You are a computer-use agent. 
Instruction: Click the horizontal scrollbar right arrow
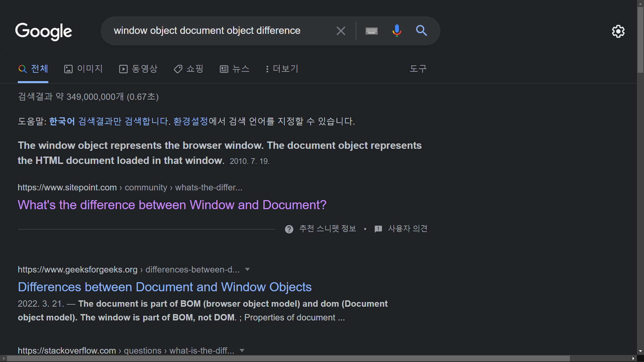633,359
